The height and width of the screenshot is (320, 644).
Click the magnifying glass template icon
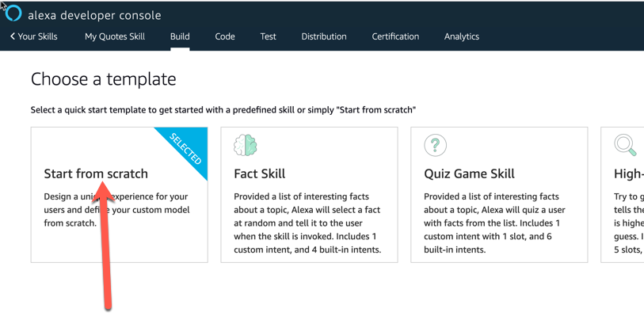point(625,146)
